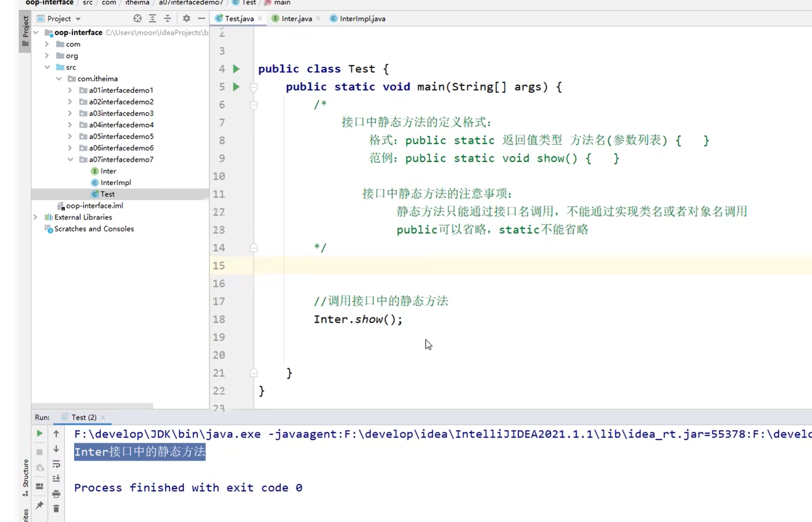Image resolution: width=812 pixels, height=522 pixels.
Task: Click the Stop process icon in Run panel
Action: pyautogui.click(x=40, y=452)
